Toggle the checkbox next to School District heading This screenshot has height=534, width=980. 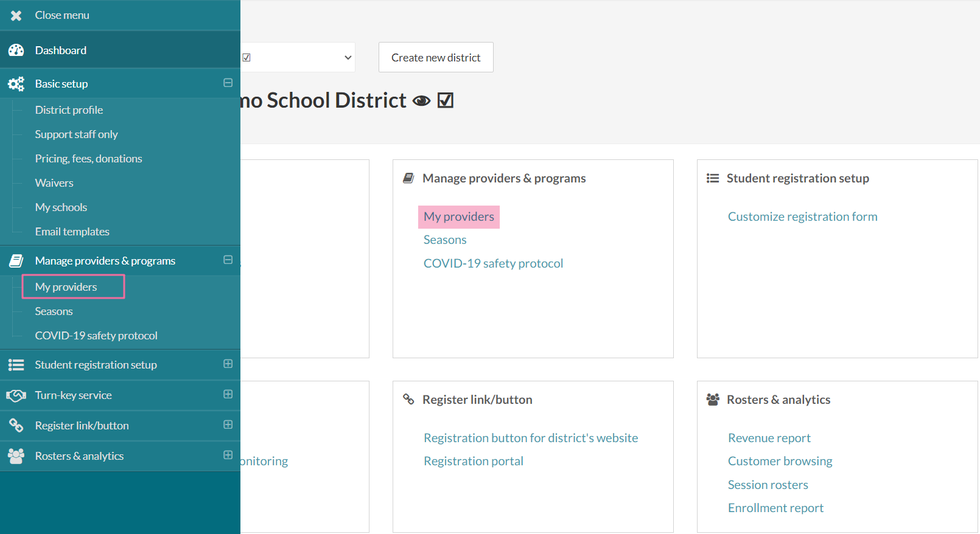[446, 100]
